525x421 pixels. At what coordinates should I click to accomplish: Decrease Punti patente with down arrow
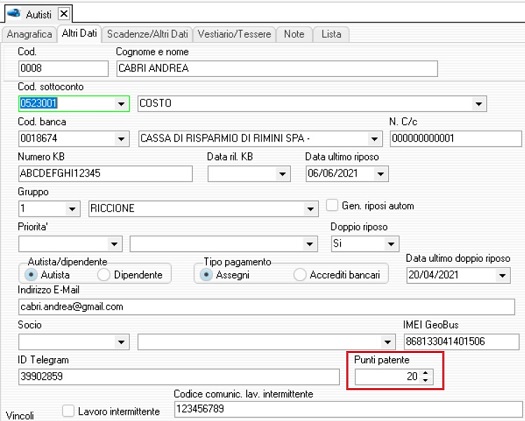(x=425, y=380)
